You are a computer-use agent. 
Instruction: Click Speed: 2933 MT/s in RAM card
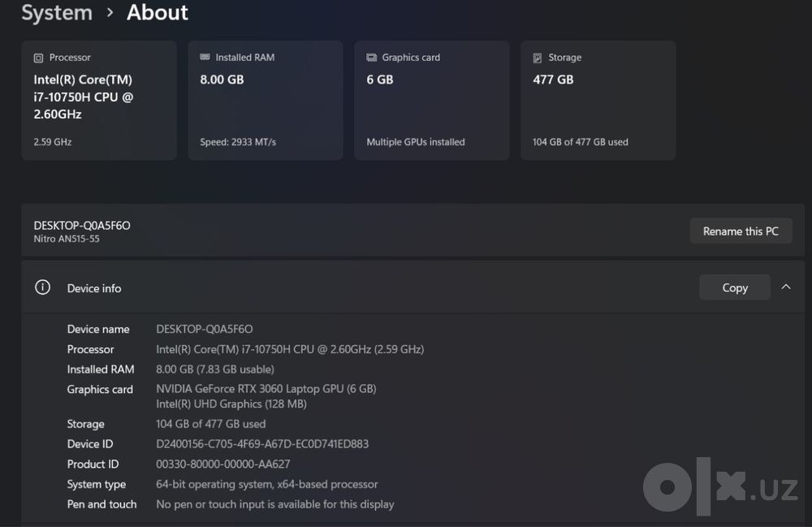coord(238,142)
